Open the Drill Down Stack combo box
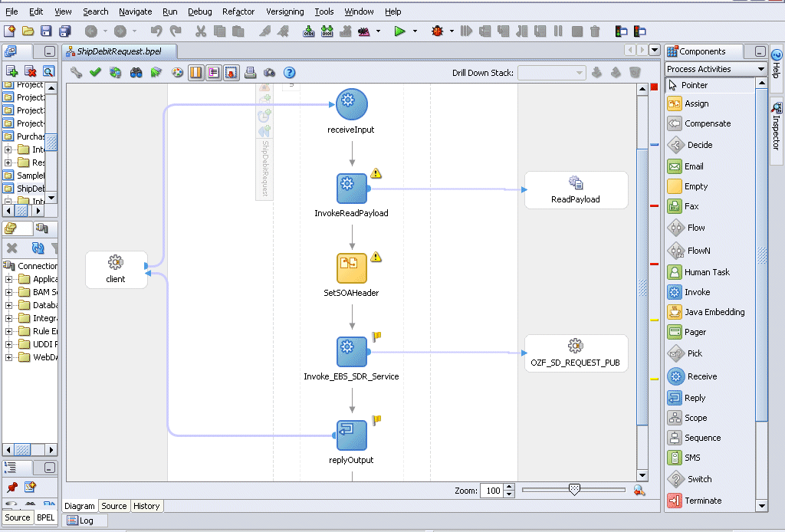The height and width of the screenshot is (532, 785). coord(551,73)
